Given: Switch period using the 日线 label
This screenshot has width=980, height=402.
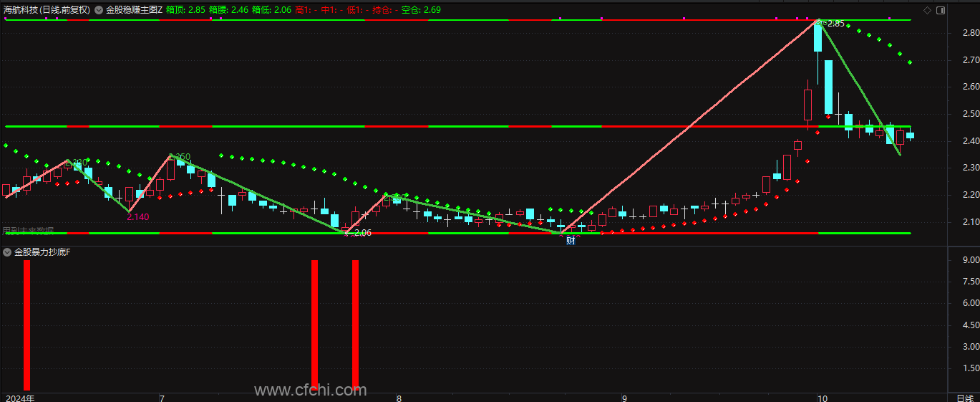Looking at the screenshot, I should 965,397.
